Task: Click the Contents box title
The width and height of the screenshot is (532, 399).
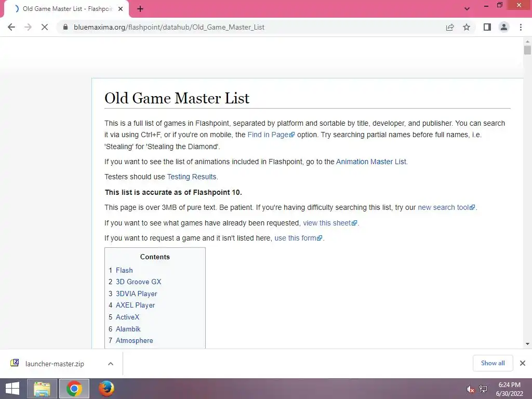Action: 155,257
